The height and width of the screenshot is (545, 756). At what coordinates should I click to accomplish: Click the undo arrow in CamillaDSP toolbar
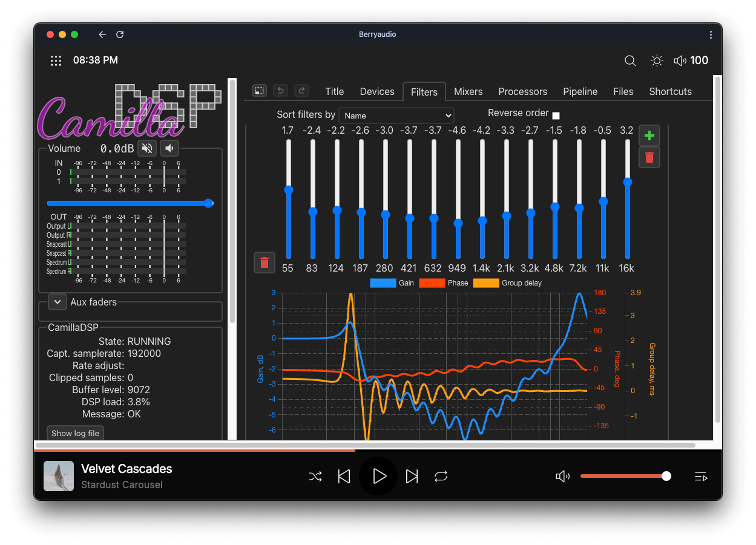pyautogui.click(x=280, y=91)
